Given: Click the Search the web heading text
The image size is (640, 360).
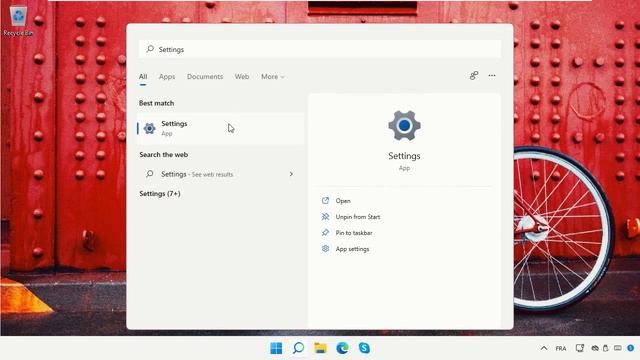Looking at the screenshot, I should point(164,155).
